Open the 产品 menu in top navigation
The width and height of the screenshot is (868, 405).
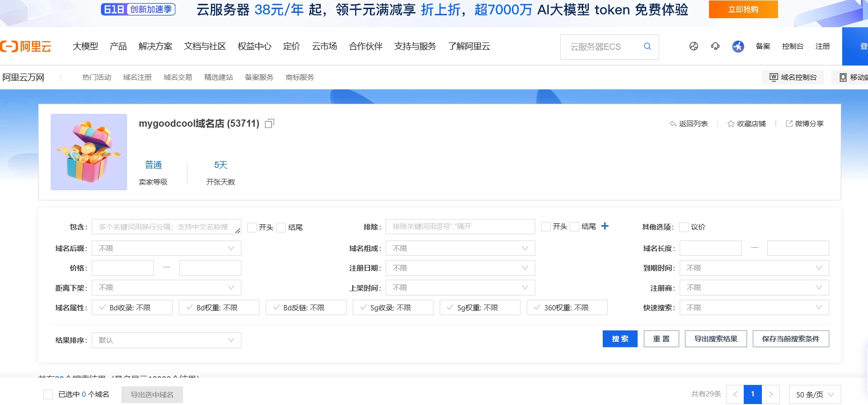pyautogui.click(x=118, y=46)
